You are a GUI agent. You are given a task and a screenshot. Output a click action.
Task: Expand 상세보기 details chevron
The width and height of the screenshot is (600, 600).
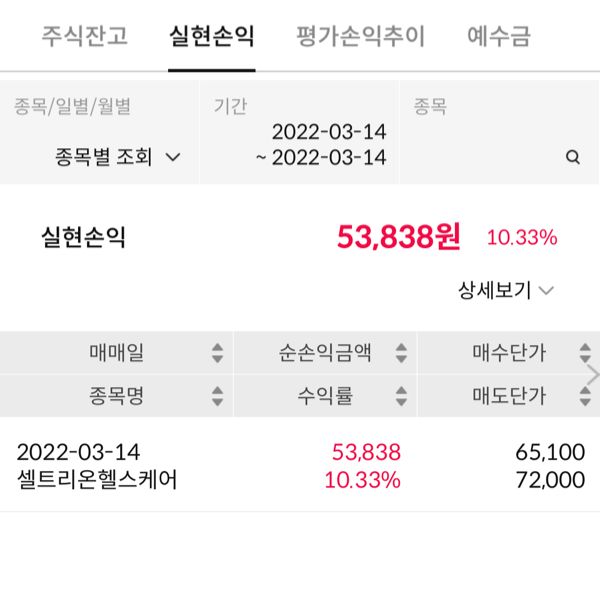546,291
